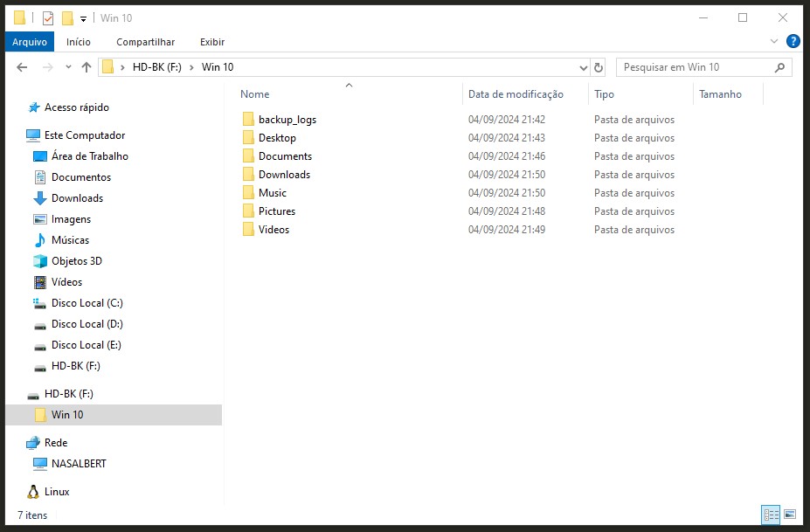
Task: Click the New folder icon in title bar
Action: [x=67, y=17]
